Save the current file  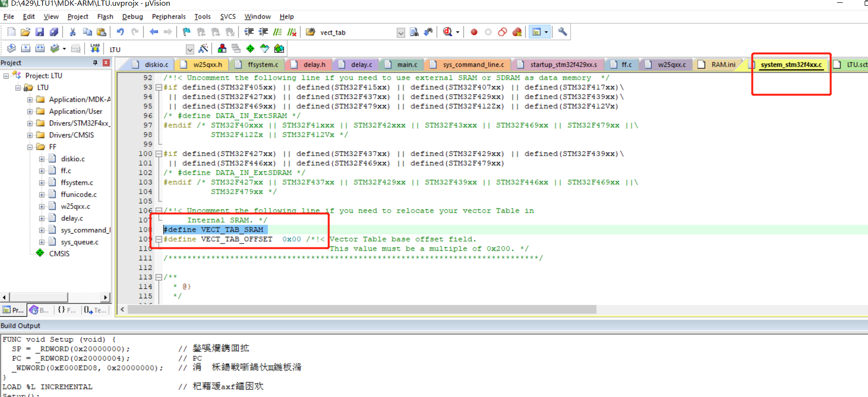point(40,32)
